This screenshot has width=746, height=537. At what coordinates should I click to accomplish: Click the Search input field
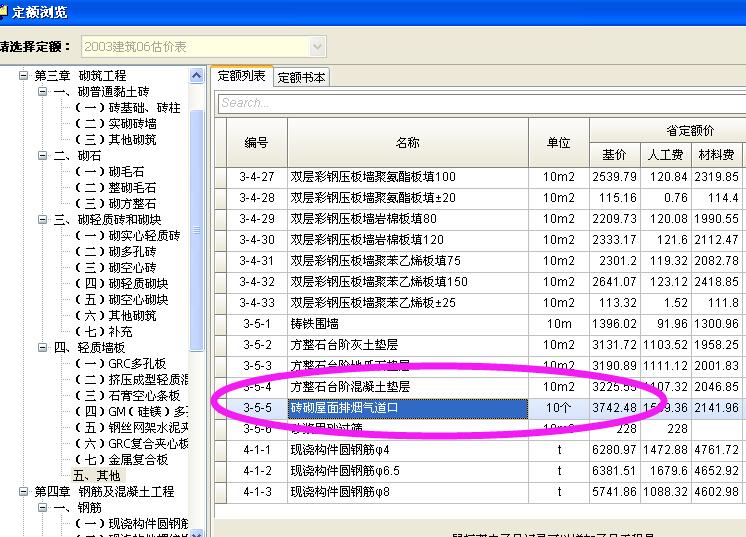click(x=481, y=103)
